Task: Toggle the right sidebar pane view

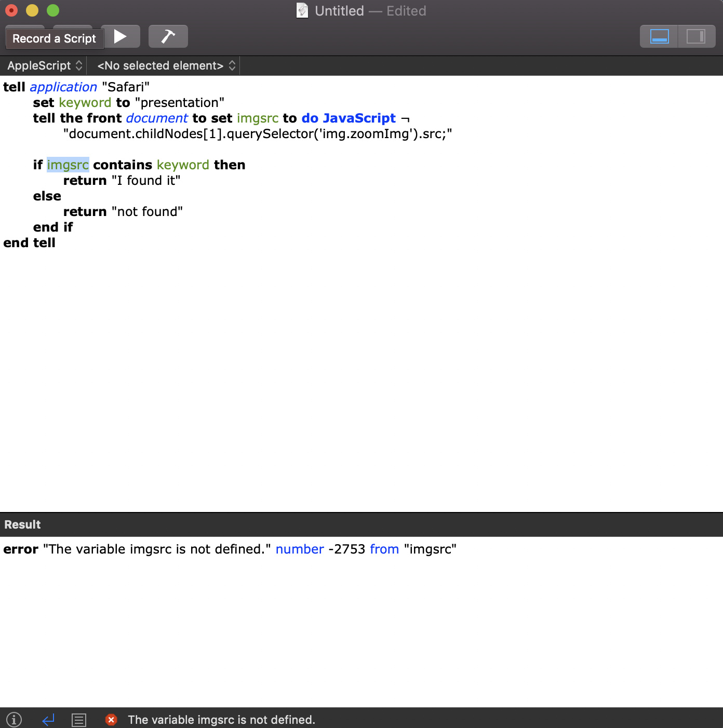Action: pyautogui.click(x=696, y=36)
